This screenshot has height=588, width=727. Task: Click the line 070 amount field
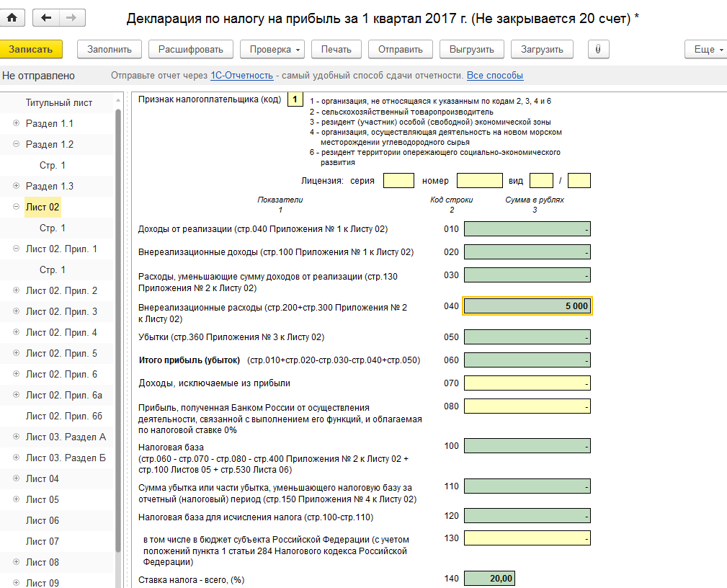[527, 383]
